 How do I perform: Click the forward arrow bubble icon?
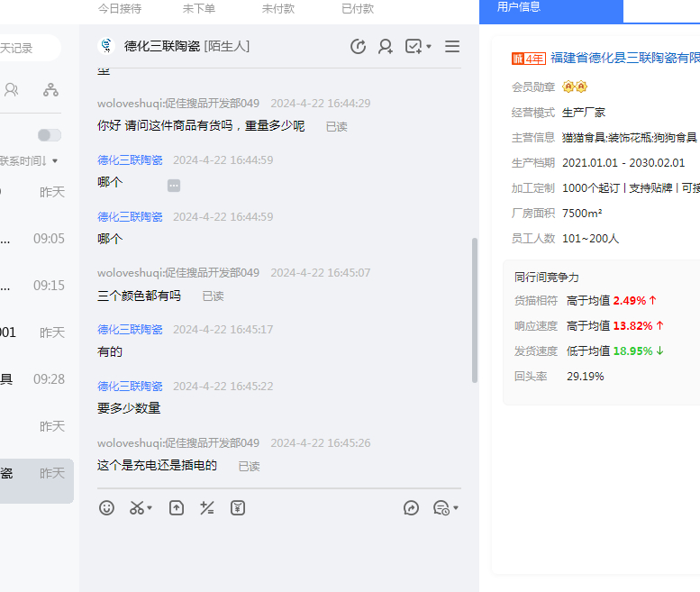[x=412, y=508]
